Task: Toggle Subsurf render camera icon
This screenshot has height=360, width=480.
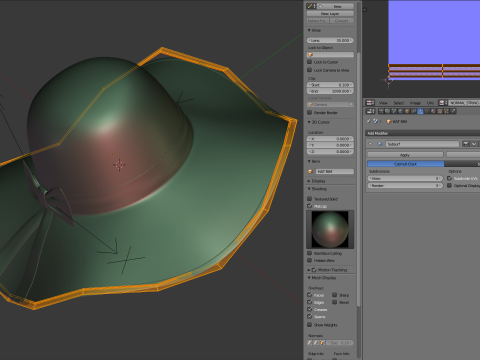Action: point(466,144)
